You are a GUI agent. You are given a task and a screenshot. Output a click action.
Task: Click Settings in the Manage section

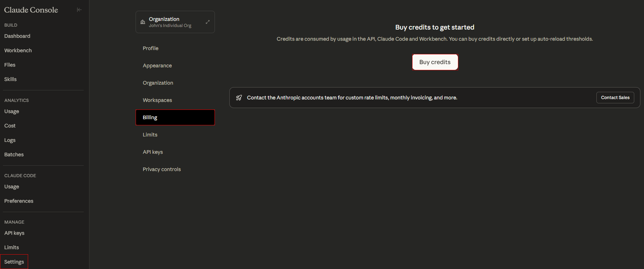click(x=14, y=262)
